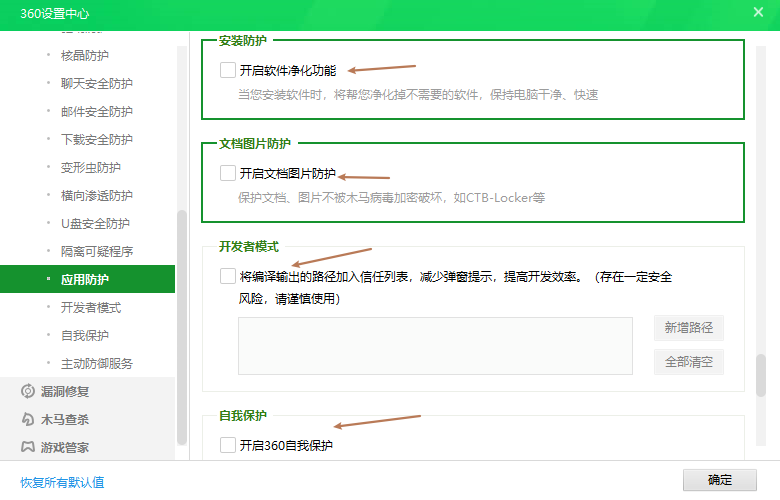The width and height of the screenshot is (780, 500).
Task: Click the 安装防护 section heading
Action: pyautogui.click(x=243, y=41)
